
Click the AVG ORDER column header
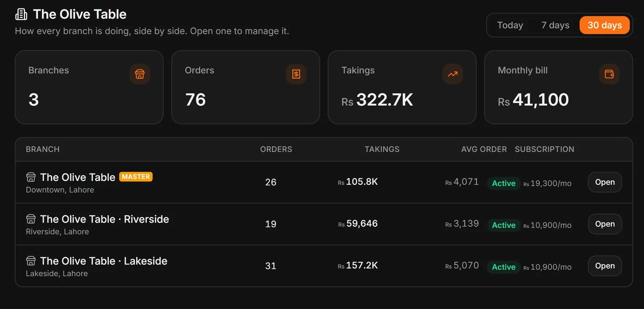[x=484, y=149]
